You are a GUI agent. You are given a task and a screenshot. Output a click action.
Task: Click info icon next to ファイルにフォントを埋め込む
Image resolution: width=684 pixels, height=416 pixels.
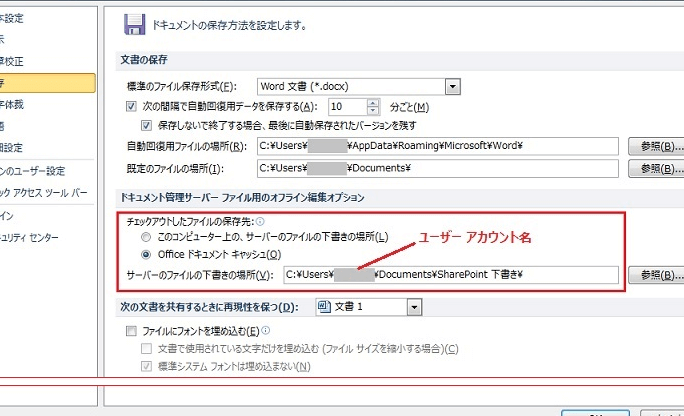click(266, 331)
